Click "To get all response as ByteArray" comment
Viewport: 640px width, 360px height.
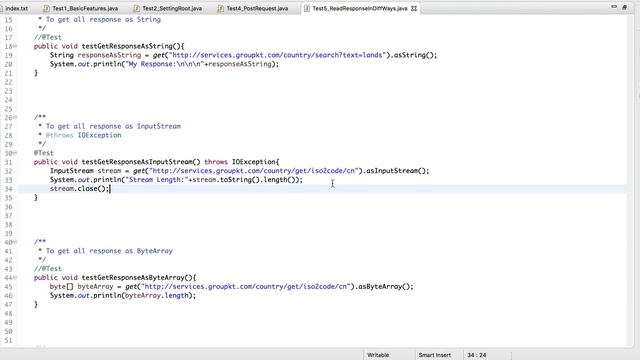point(109,251)
